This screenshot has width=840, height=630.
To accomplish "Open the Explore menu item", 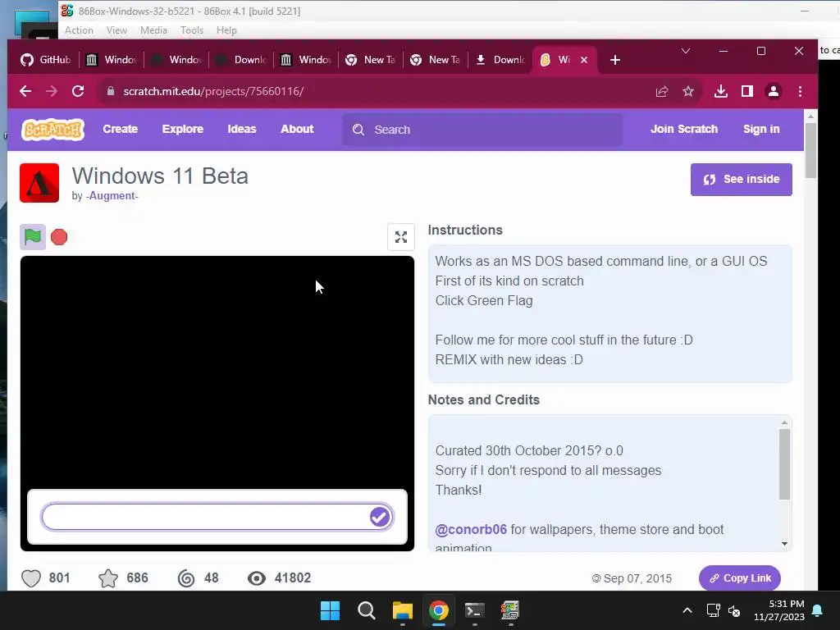I will point(183,129).
